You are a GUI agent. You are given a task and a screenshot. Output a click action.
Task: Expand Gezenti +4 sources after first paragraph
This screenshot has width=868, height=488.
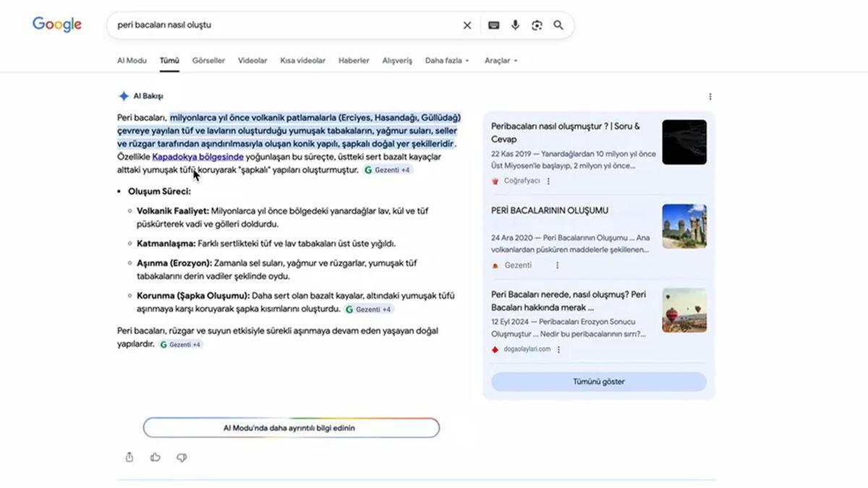click(388, 170)
